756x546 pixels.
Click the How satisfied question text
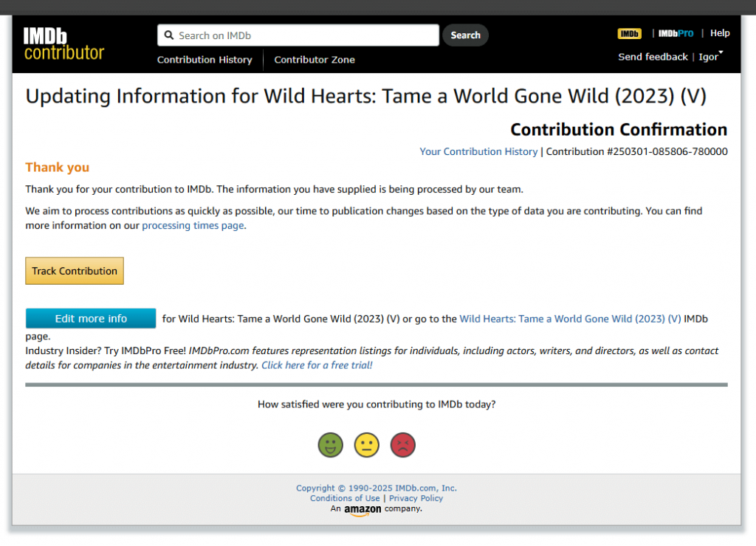click(x=376, y=404)
